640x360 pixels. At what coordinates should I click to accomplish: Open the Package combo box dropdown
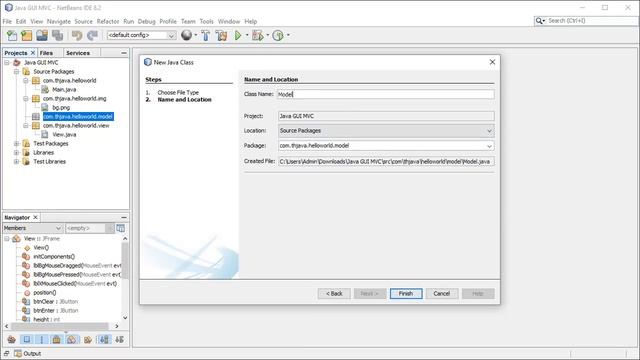click(489, 146)
